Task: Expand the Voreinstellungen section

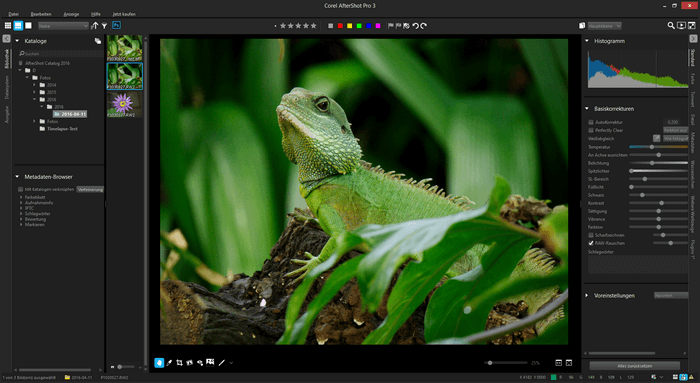Action: point(587,296)
